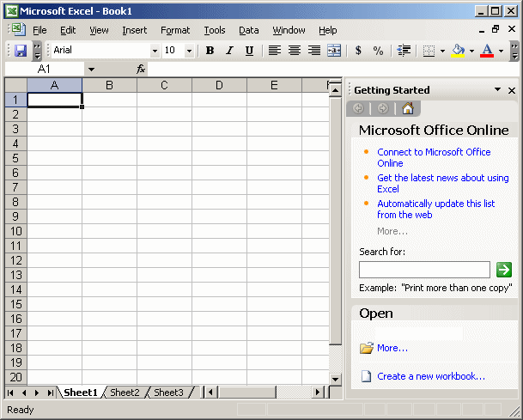Apply Borders button

tap(429, 51)
